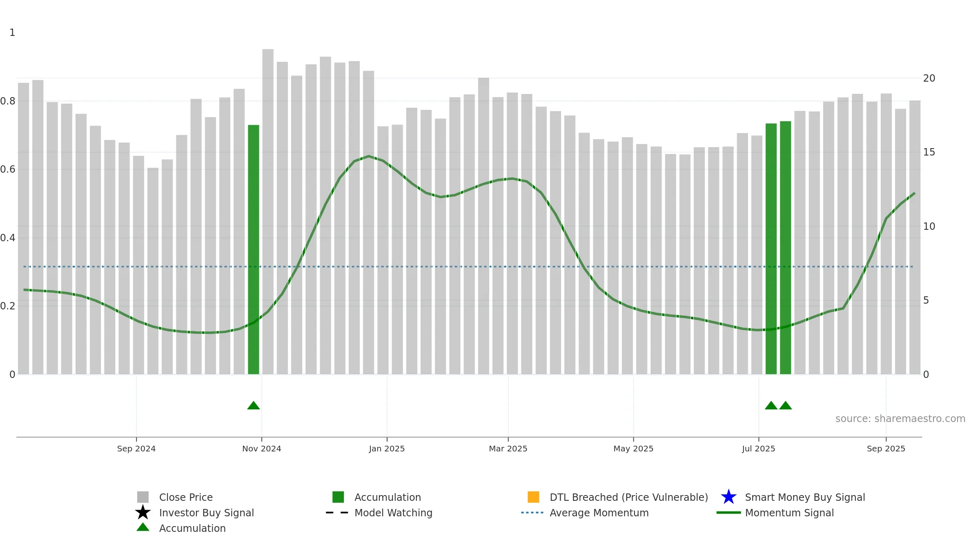Screen dimensions: 980x551
Task: Click the second accumulation triangle after Jul 2025
Action: (786, 405)
